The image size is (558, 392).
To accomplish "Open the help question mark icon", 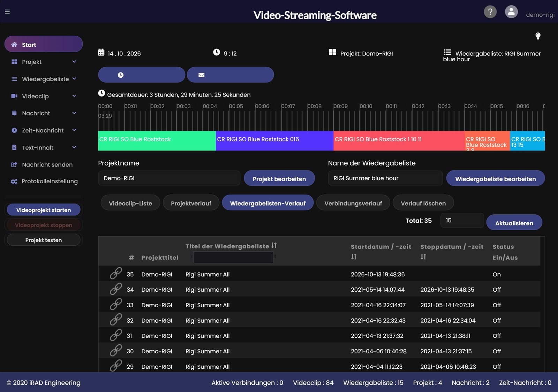I will (x=490, y=12).
